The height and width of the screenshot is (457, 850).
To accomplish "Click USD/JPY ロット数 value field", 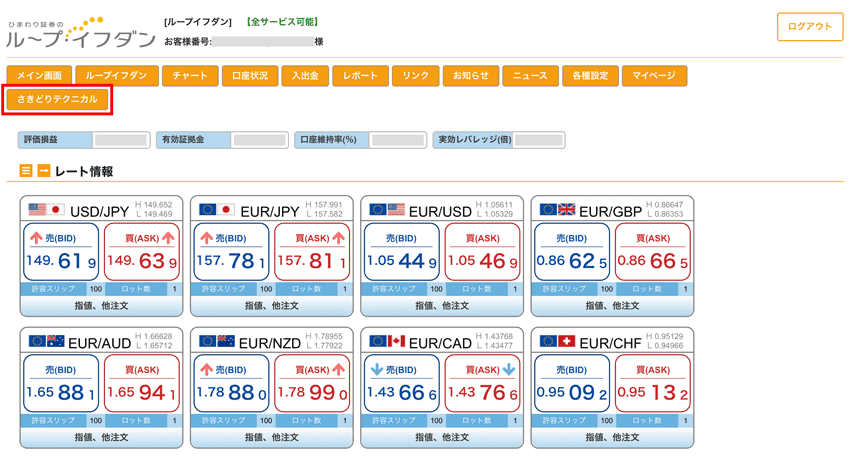I will coord(175,289).
